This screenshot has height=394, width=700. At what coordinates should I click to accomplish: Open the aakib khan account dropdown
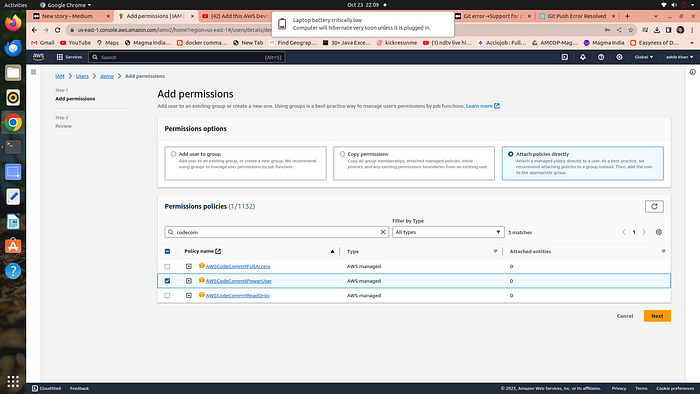[x=679, y=57]
